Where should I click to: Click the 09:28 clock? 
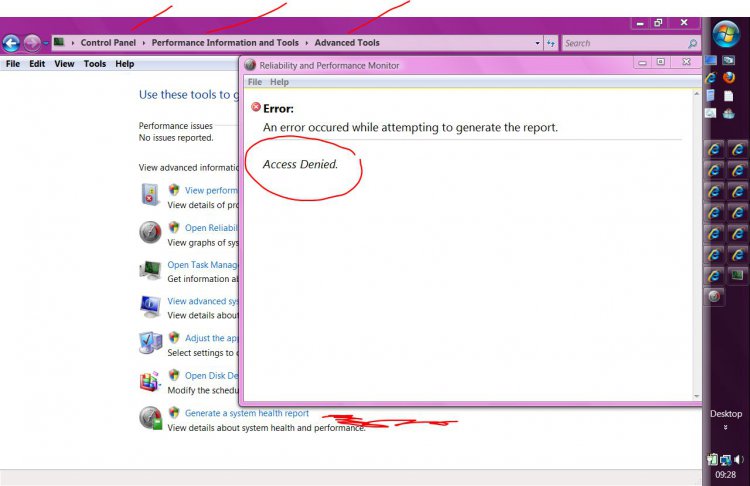coord(725,475)
